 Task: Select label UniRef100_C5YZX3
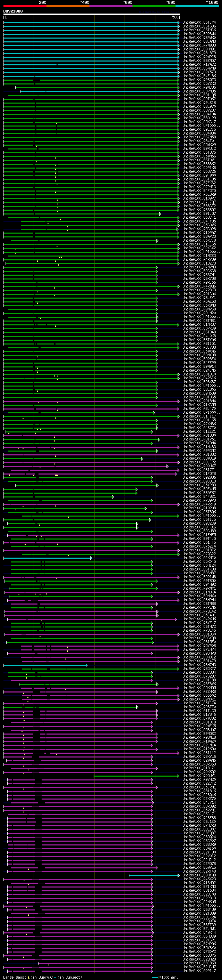pyautogui.click(x=199, y=84)
